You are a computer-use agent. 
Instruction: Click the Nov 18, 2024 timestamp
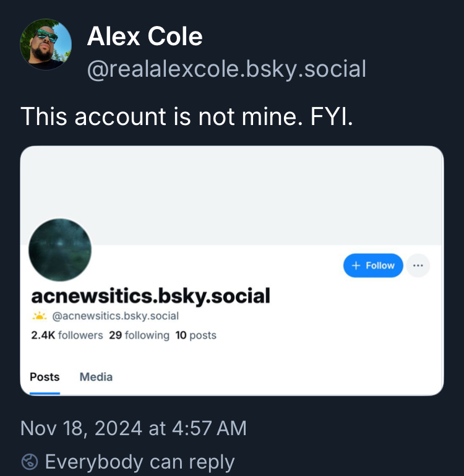tap(133, 428)
